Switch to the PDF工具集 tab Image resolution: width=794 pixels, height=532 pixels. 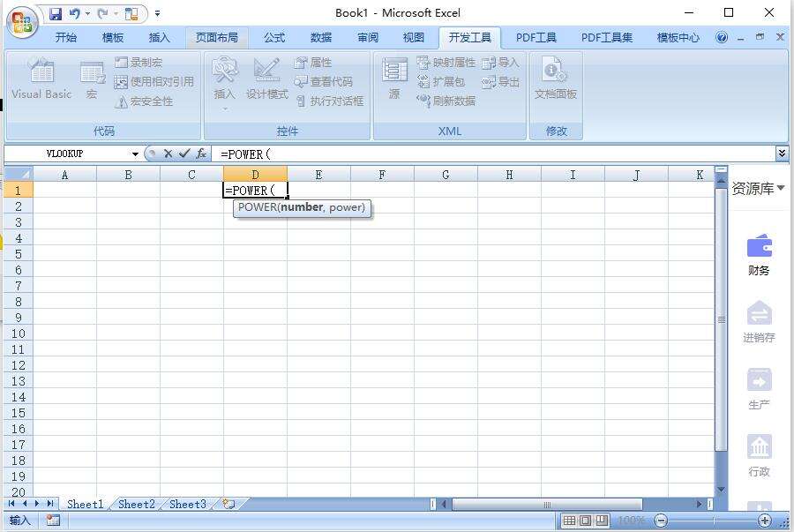(x=607, y=37)
